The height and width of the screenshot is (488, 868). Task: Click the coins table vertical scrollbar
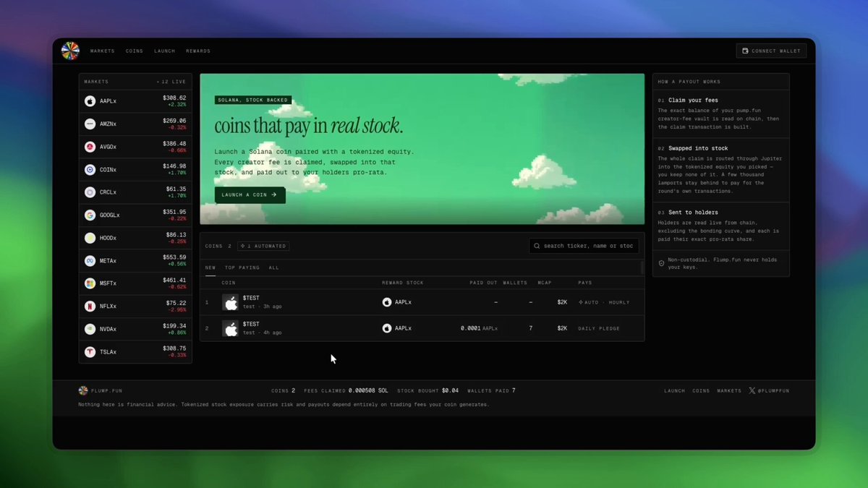(642, 267)
